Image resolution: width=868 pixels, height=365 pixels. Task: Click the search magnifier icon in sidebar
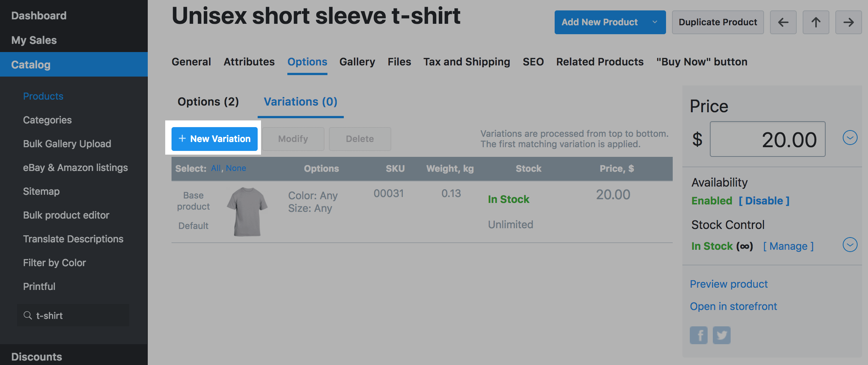(27, 316)
